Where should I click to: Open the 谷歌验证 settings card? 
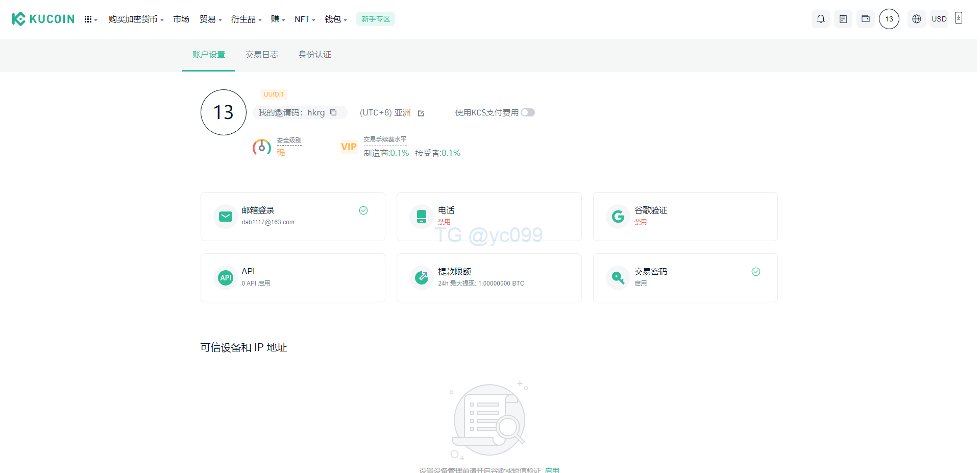(684, 217)
